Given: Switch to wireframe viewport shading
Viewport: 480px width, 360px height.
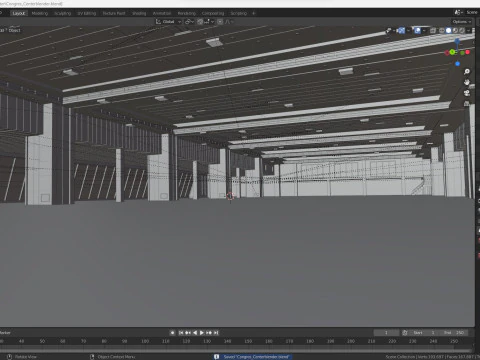Looking at the screenshot, I should point(442,31).
